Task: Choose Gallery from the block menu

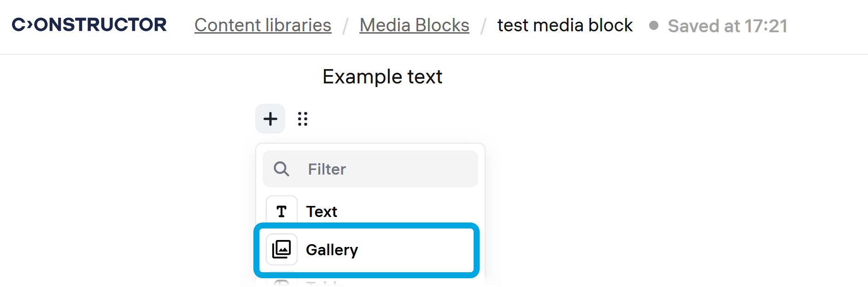Action: [332, 250]
